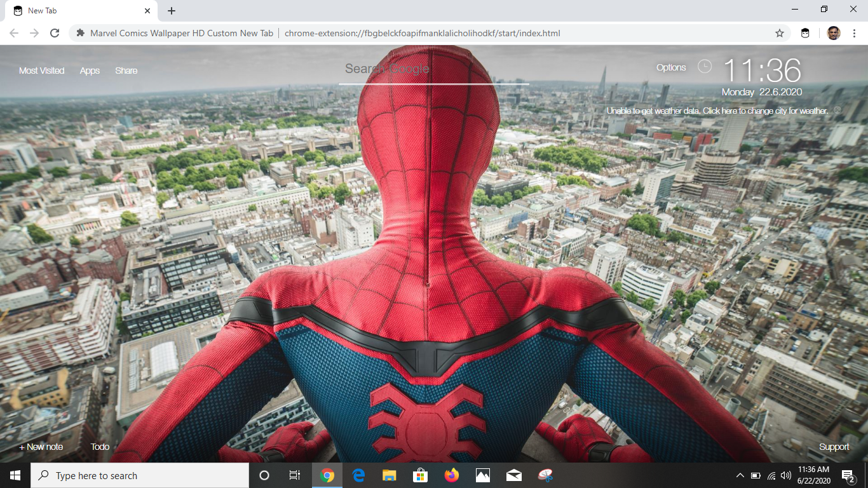The height and width of the screenshot is (488, 868).
Task: Show hidden system tray icons
Action: pyautogui.click(x=740, y=475)
